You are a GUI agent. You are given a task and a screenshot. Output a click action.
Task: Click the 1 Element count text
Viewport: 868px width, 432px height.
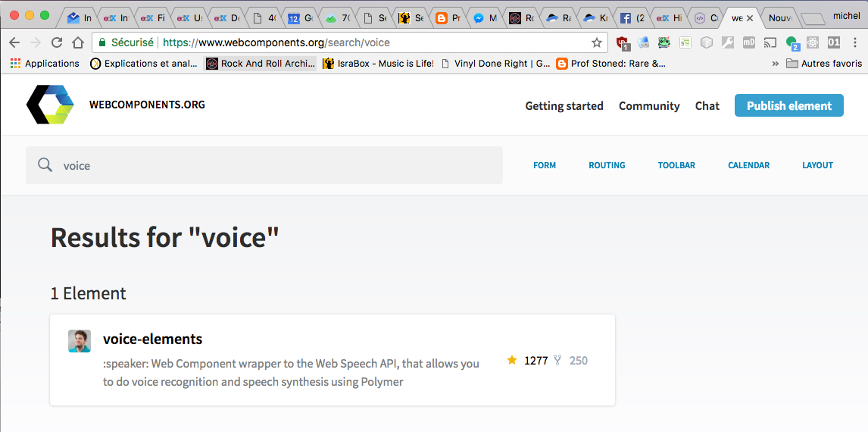[x=89, y=293]
